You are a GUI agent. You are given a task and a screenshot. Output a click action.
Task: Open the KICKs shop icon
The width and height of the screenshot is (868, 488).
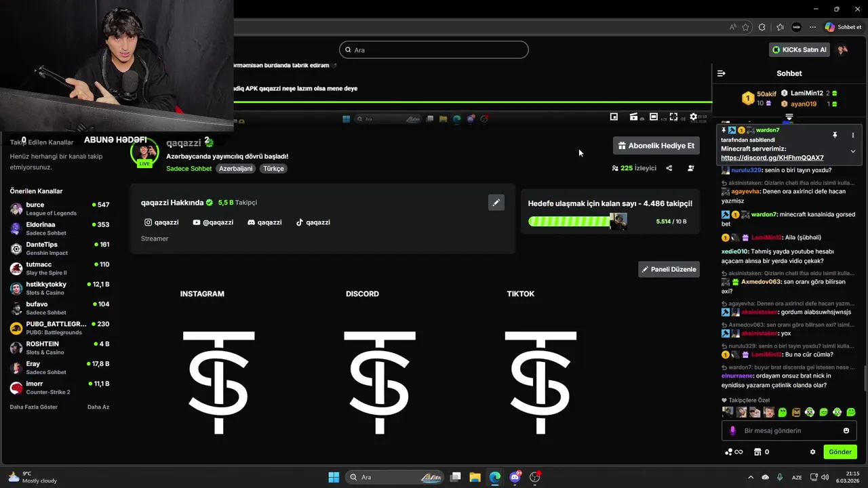pos(758,452)
